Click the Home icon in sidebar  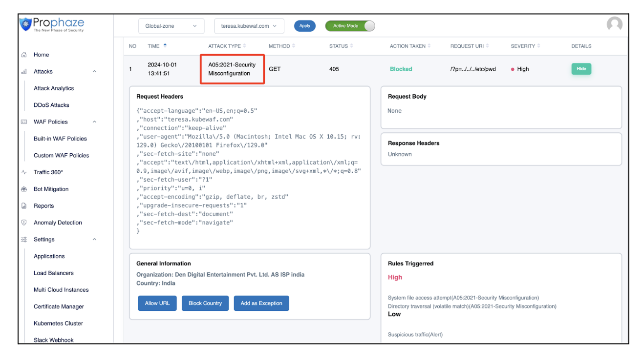click(x=23, y=55)
